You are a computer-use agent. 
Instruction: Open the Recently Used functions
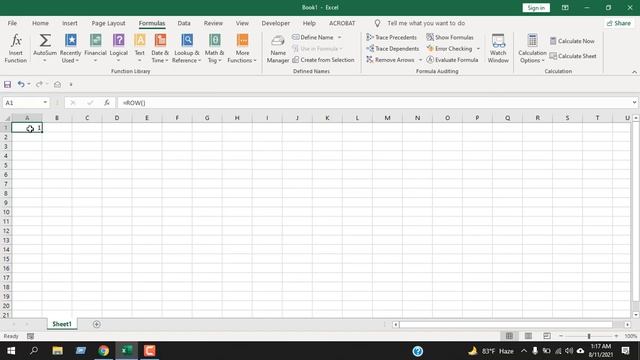coord(70,48)
